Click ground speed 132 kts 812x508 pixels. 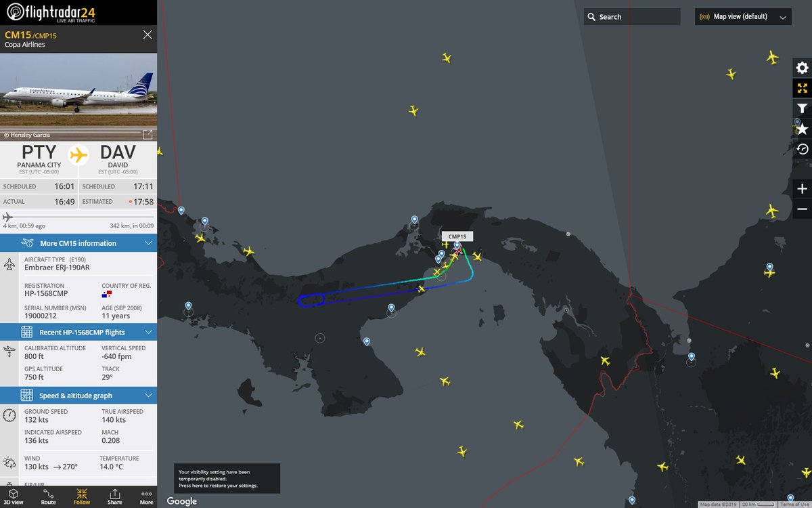click(37, 419)
